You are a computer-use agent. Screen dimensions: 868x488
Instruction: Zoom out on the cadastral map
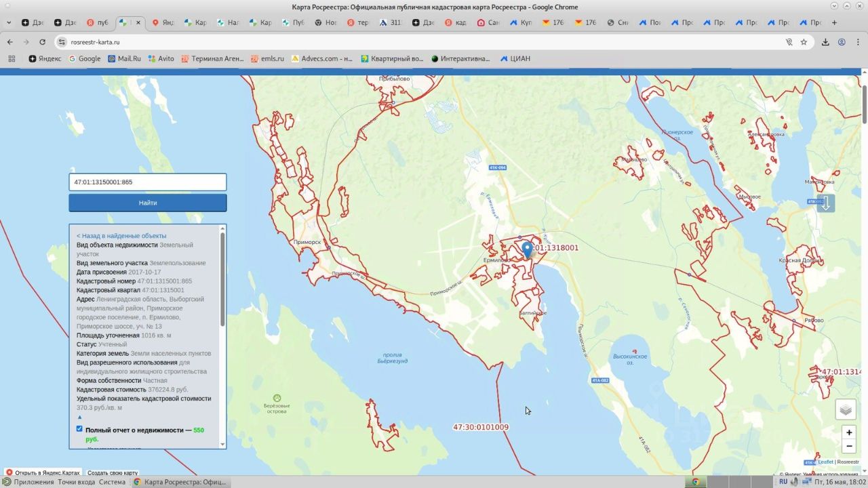(x=849, y=446)
